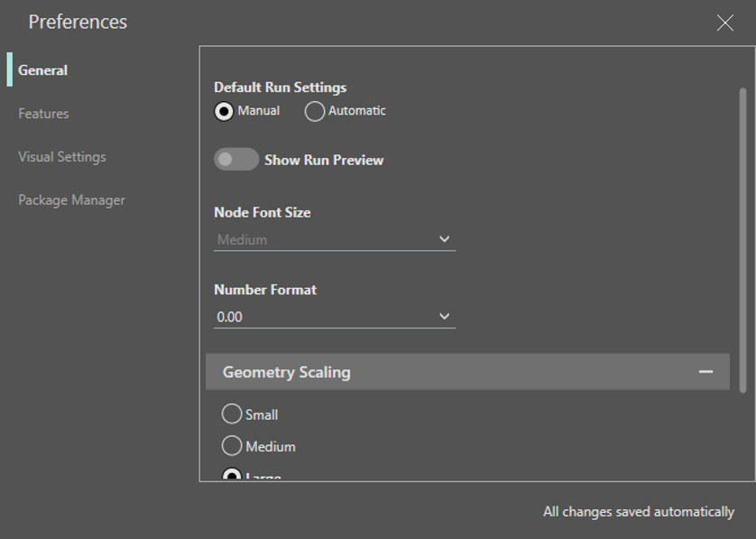This screenshot has height=539, width=756.
Task: Click the preferences panel vertical scrollbar
Action: 742,240
